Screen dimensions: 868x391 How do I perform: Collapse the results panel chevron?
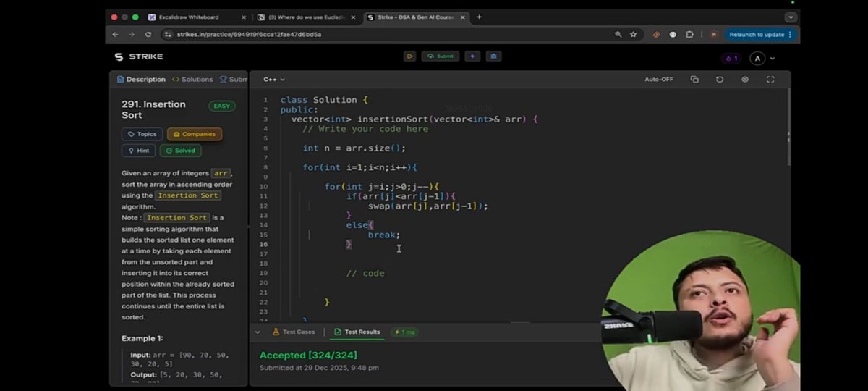click(x=258, y=332)
